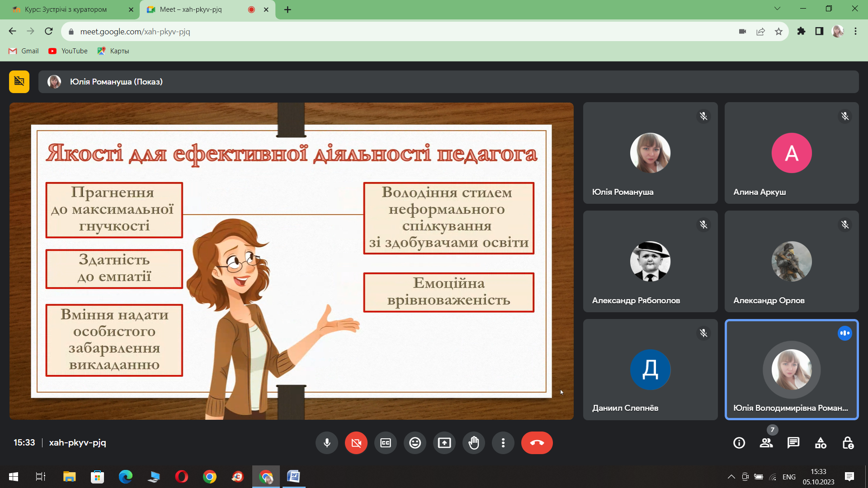The height and width of the screenshot is (488, 868).
Task: Click the meeting code xah-pkyv-pjq text
Action: [78, 443]
